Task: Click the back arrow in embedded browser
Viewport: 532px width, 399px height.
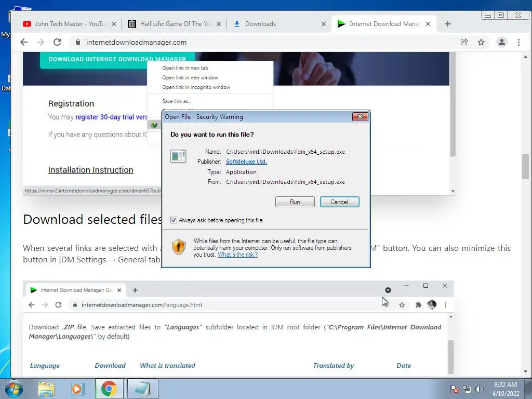Action: pyautogui.click(x=32, y=304)
